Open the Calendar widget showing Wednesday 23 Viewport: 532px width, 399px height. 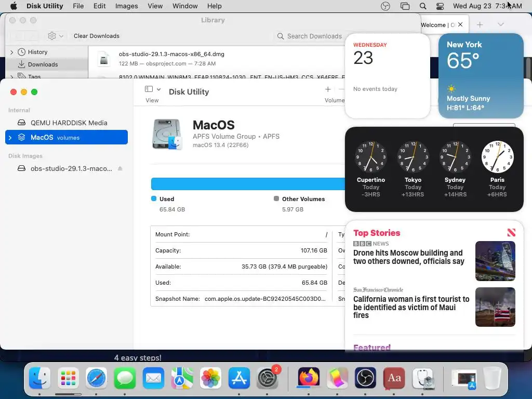click(x=388, y=76)
